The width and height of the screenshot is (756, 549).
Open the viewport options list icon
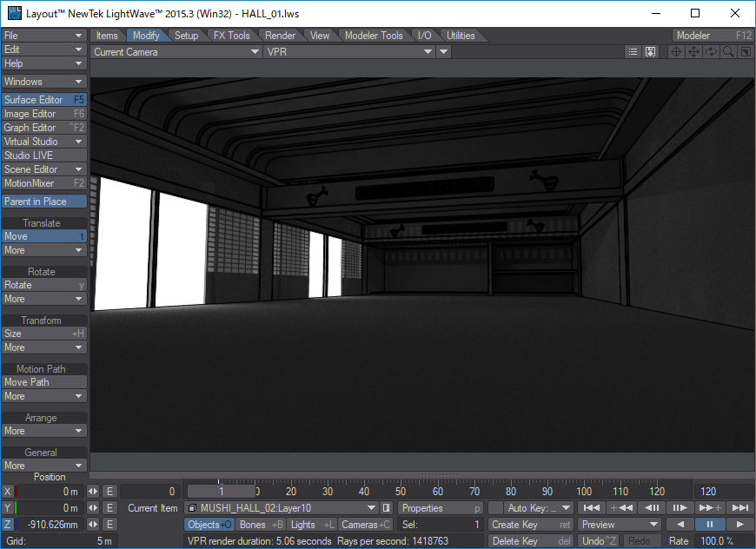click(x=633, y=51)
